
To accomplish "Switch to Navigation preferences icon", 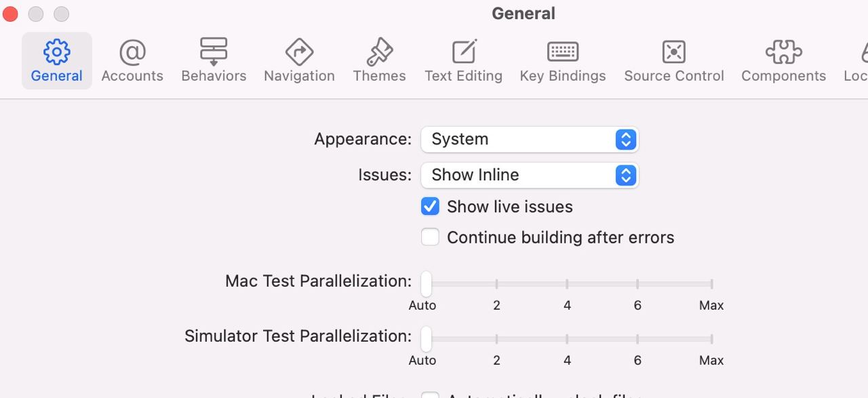I will tap(299, 52).
